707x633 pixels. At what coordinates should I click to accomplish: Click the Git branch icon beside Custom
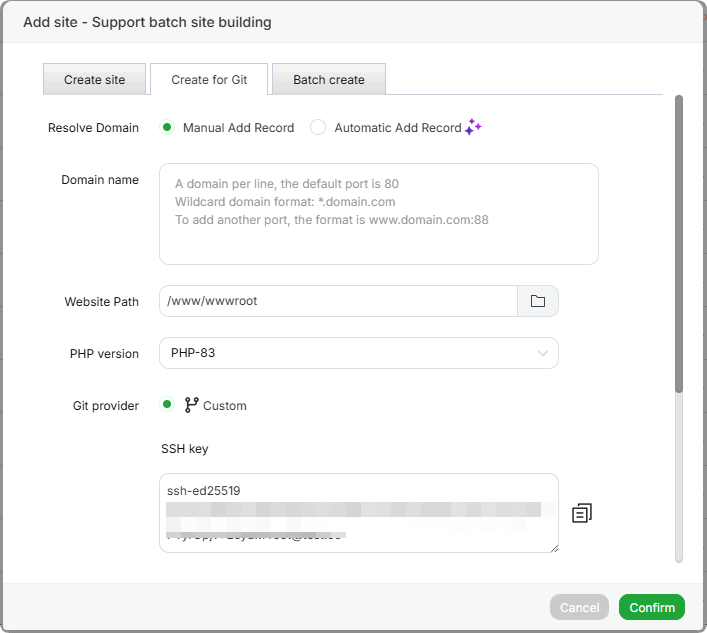click(191, 405)
